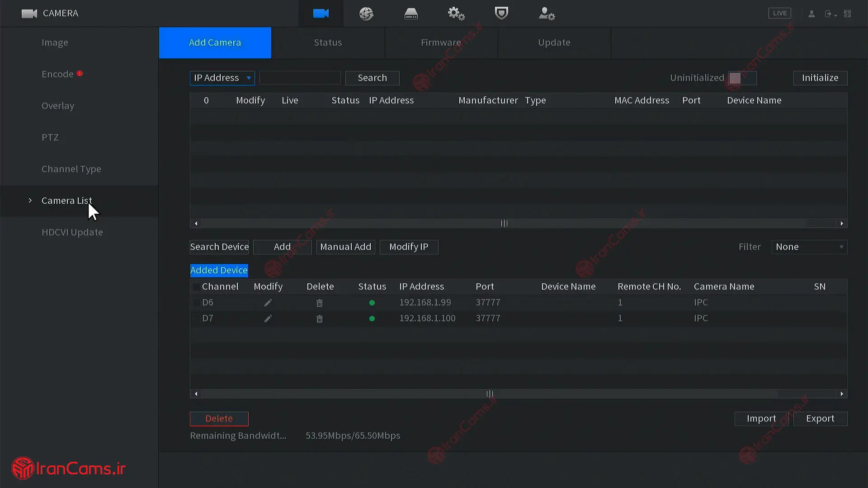Screen dimensions: 868x488
Task: Select Camera List in sidebar
Action: click(x=79, y=201)
